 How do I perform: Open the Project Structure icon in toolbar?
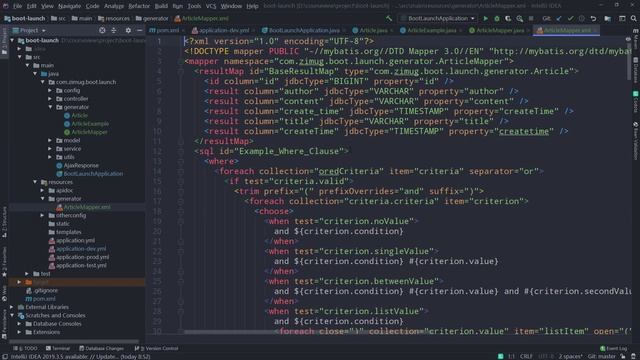tap(608, 18)
